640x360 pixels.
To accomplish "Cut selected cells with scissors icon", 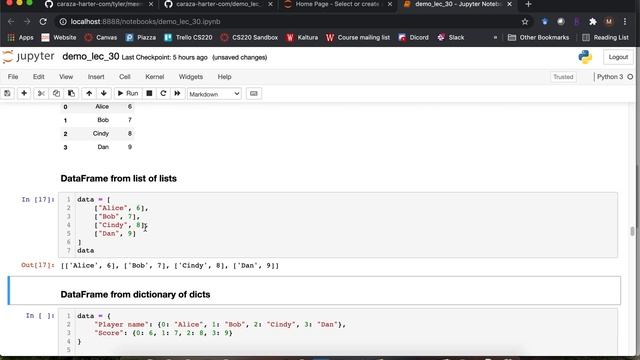I will (x=41, y=93).
